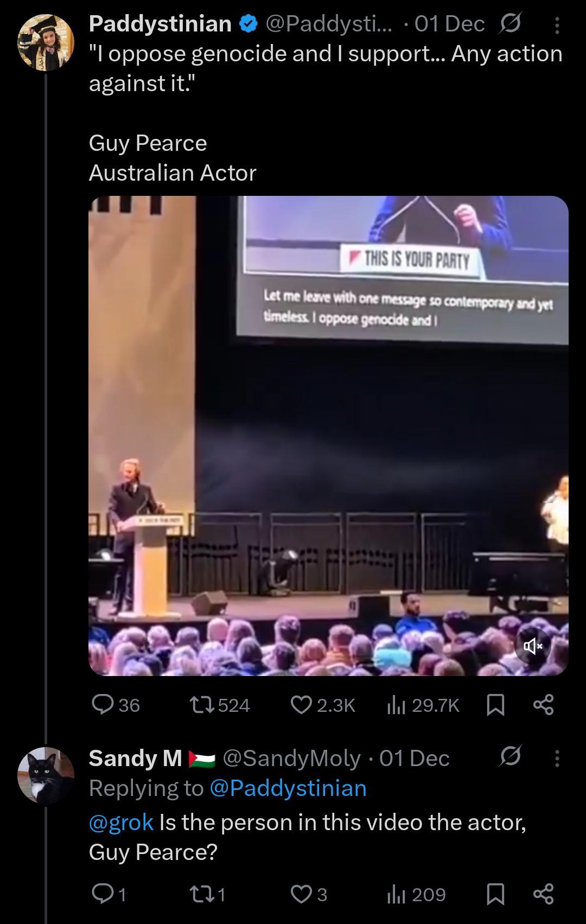586x924 pixels.
Task: Open Paddystinian's profile avatar
Action: [46, 43]
